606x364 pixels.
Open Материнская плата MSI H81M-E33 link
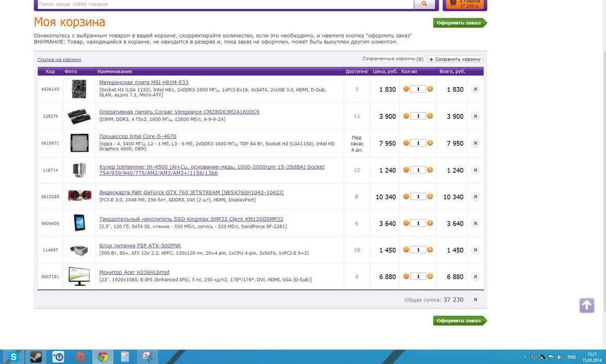tap(144, 82)
